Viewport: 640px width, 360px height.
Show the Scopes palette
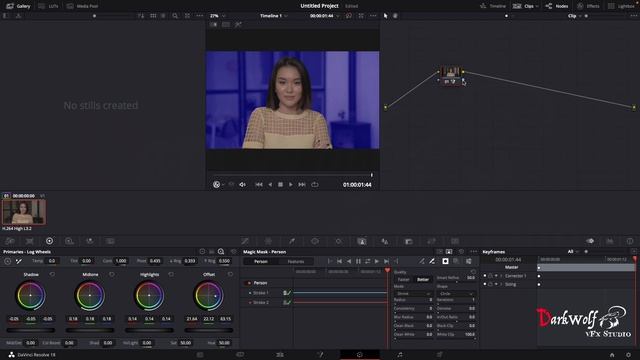(x=610, y=241)
